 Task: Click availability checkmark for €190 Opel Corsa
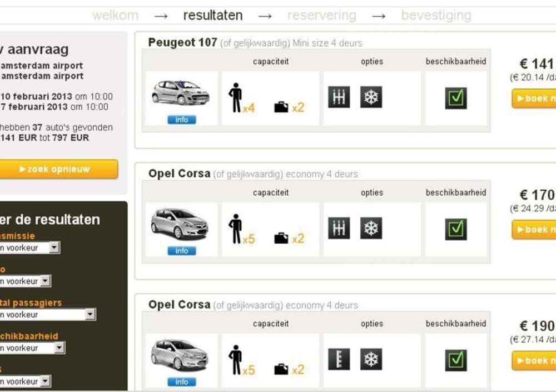(x=456, y=360)
